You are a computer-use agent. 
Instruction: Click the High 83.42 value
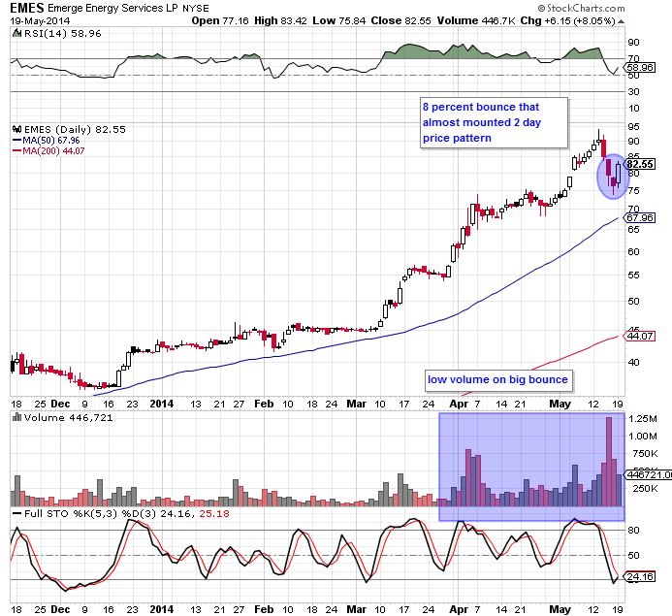pyautogui.click(x=280, y=20)
